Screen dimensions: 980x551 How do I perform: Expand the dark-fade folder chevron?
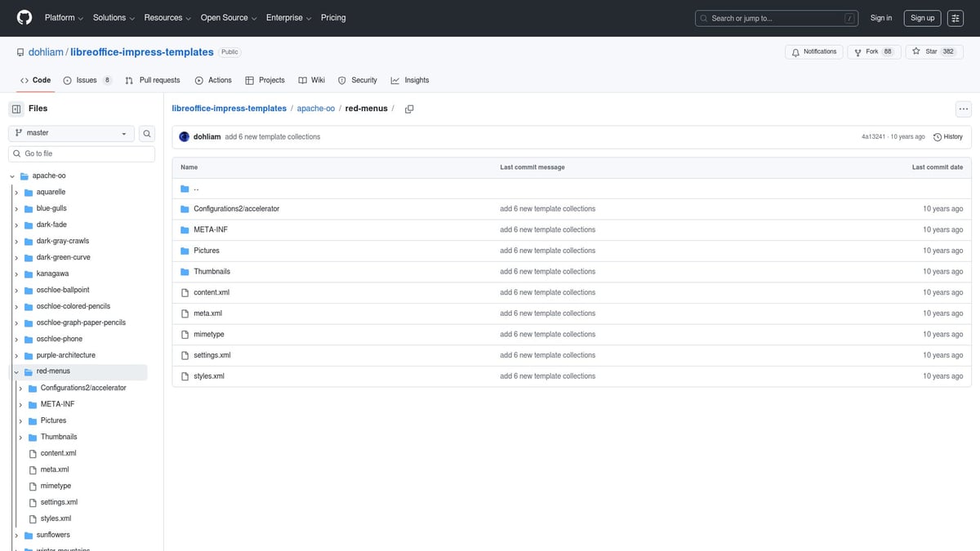pyautogui.click(x=16, y=224)
